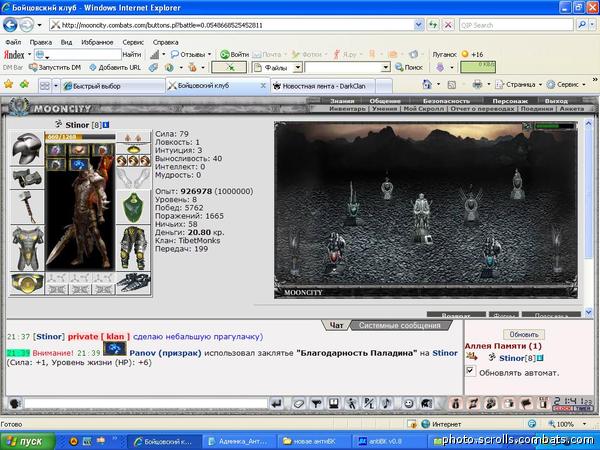Click the send message arrow button
Viewport: 600px width, 450px height.
pyautogui.click(x=276, y=403)
